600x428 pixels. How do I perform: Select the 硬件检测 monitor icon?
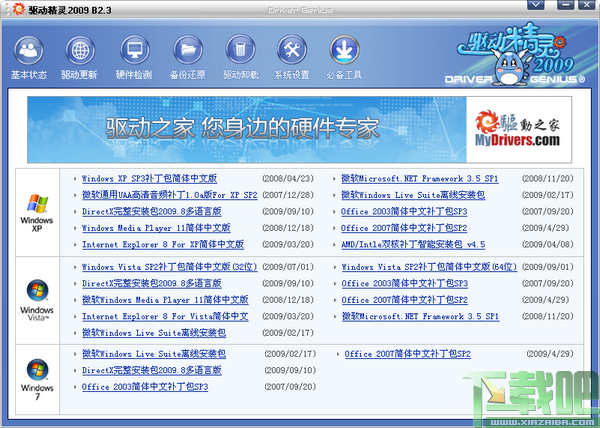click(134, 50)
